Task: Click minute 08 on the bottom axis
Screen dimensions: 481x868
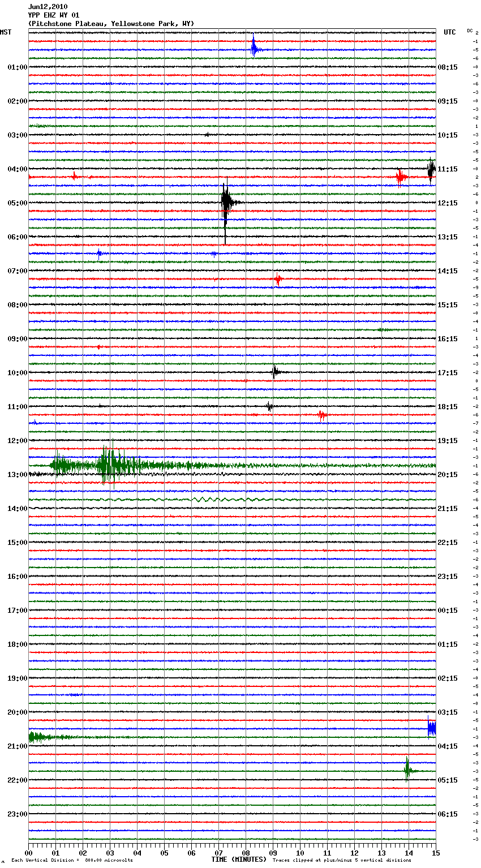Action: coord(246,853)
